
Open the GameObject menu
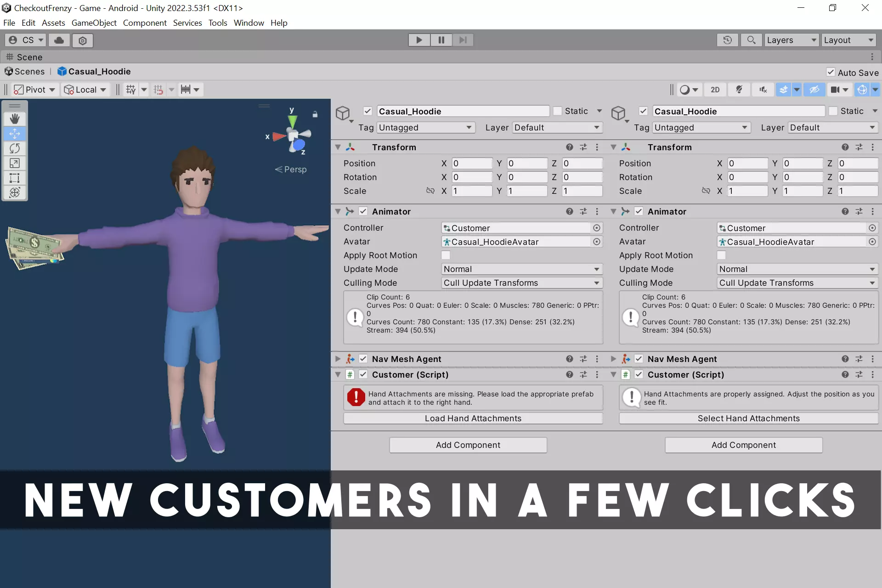click(x=94, y=23)
